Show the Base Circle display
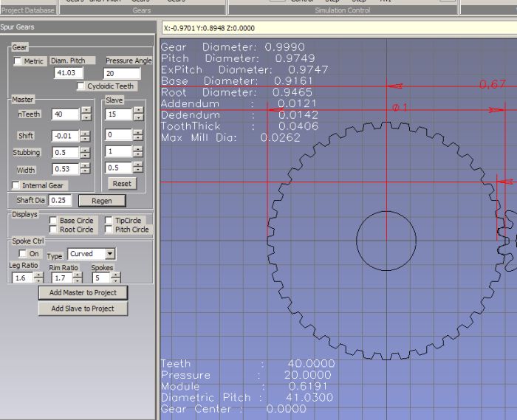517x420 pixels. click(53, 220)
